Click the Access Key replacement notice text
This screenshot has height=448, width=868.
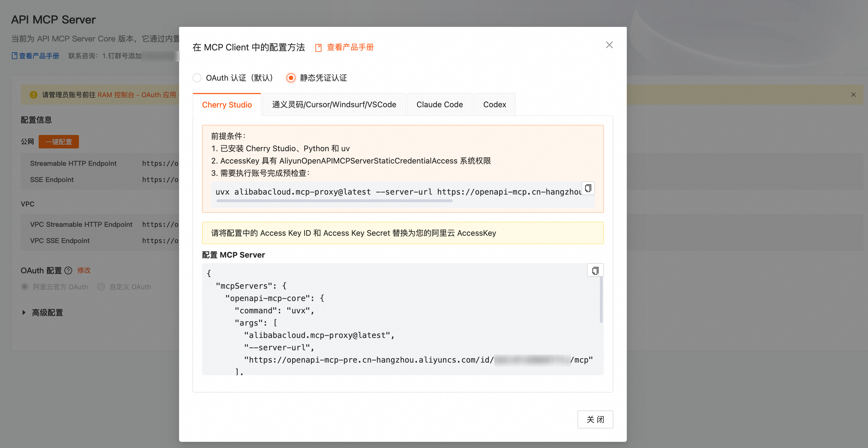point(353,233)
